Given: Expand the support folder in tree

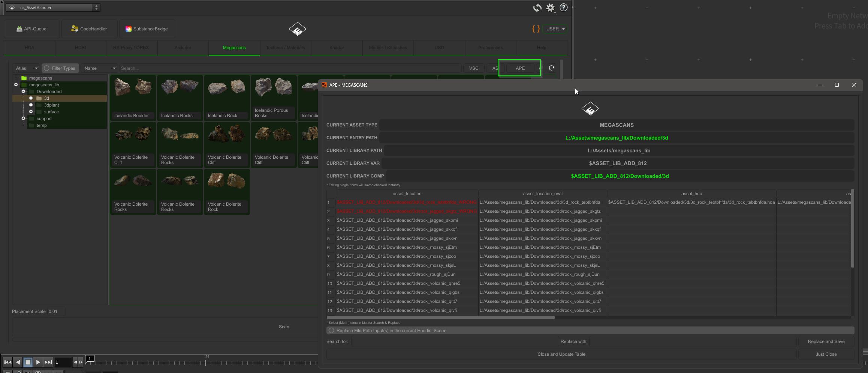Looking at the screenshot, I should (x=24, y=119).
